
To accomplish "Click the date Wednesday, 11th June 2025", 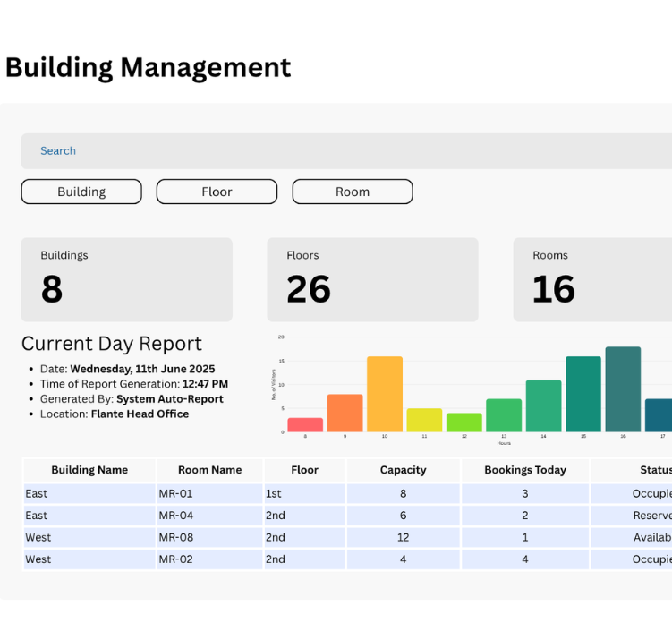I will [x=142, y=369].
